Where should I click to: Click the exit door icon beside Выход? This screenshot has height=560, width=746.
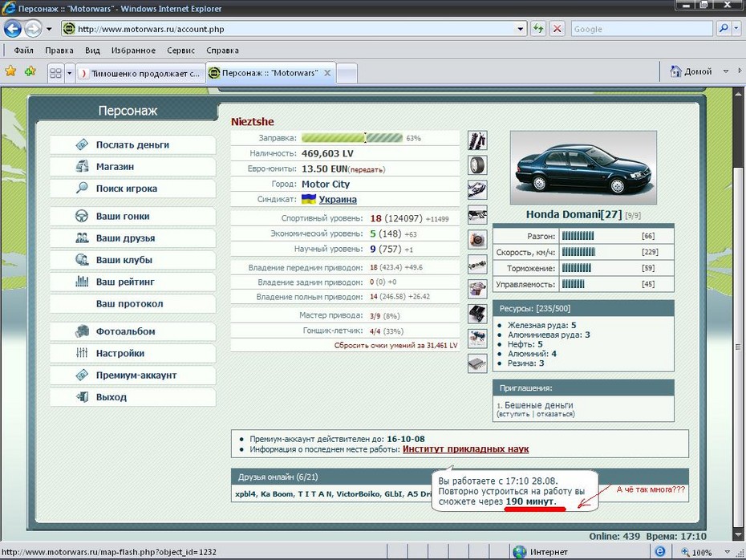(82, 396)
